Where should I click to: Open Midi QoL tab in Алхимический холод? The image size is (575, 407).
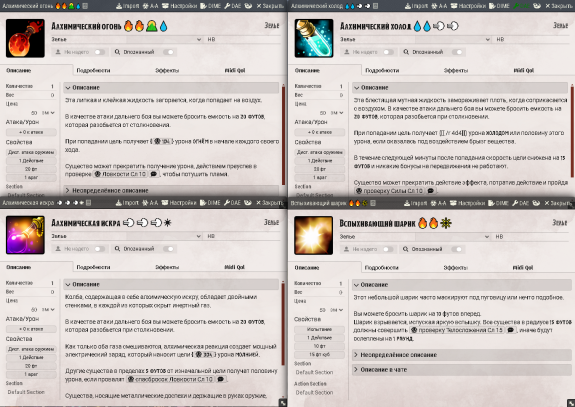[x=524, y=70]
